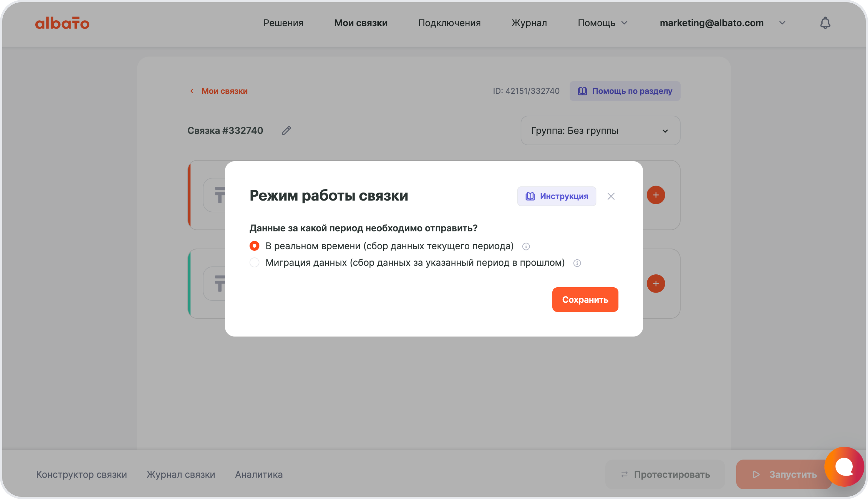Select Миграция данных radio option
This screenshot has width=868, height=499.
click(x=254, y=263)
